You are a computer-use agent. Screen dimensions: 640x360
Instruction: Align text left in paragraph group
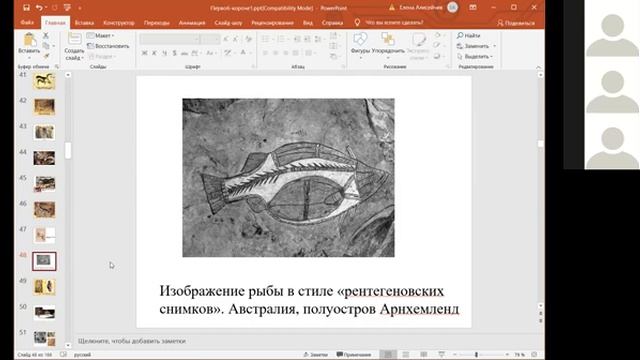click(x=266, y=53)
